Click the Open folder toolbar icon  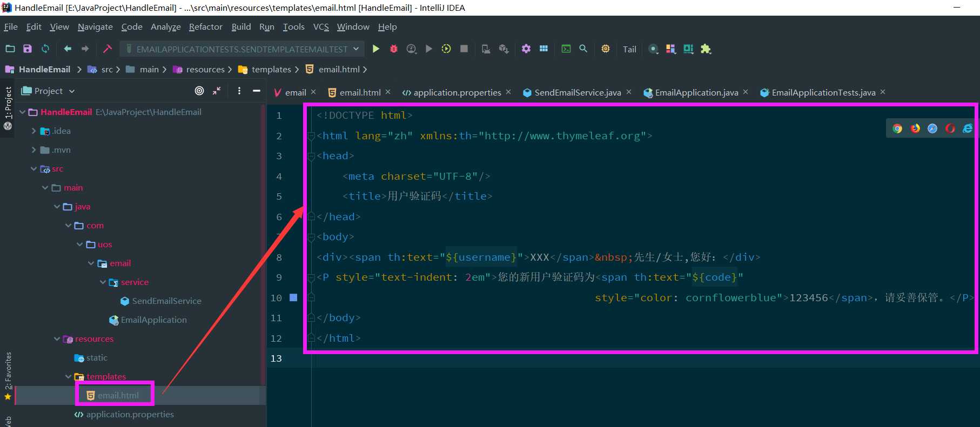(10, 49)
